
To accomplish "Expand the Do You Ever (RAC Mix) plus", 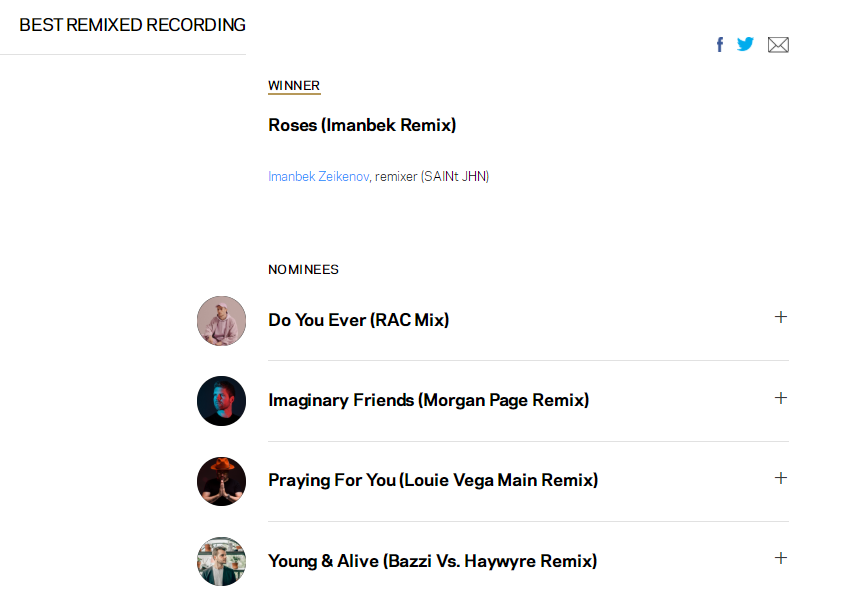I will [781, 317].
